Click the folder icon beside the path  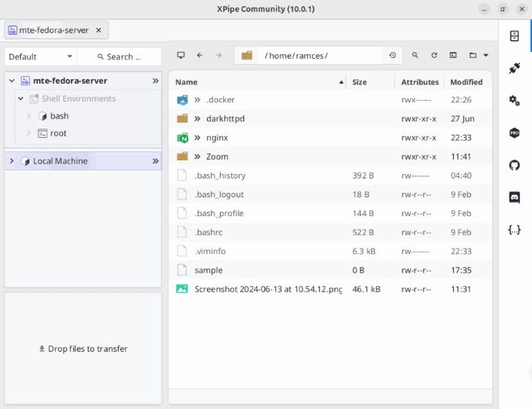pos(247,56)
